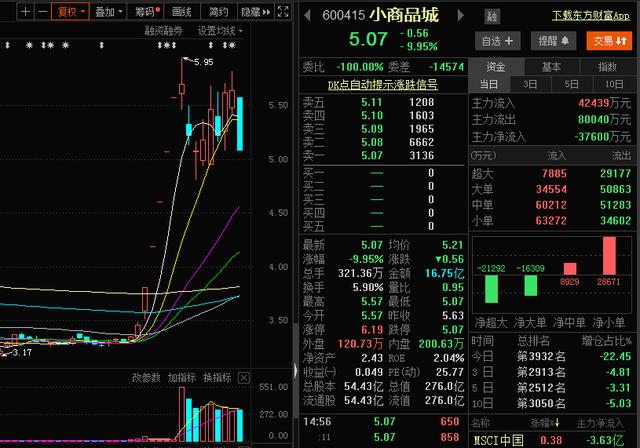Screen dimensions: 640x448
Task: Click 卖一 price 5.07 row
Action: [x=383, y=155]
